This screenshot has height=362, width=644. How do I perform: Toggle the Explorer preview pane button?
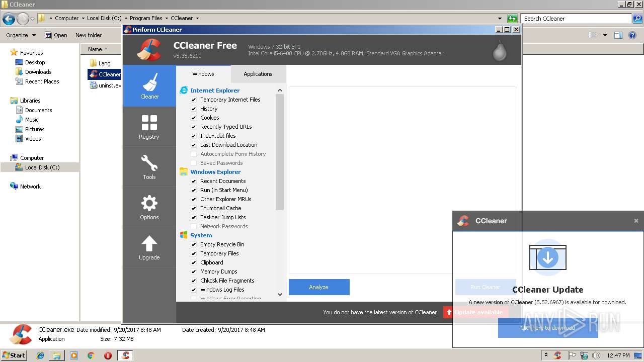[618, 35]
